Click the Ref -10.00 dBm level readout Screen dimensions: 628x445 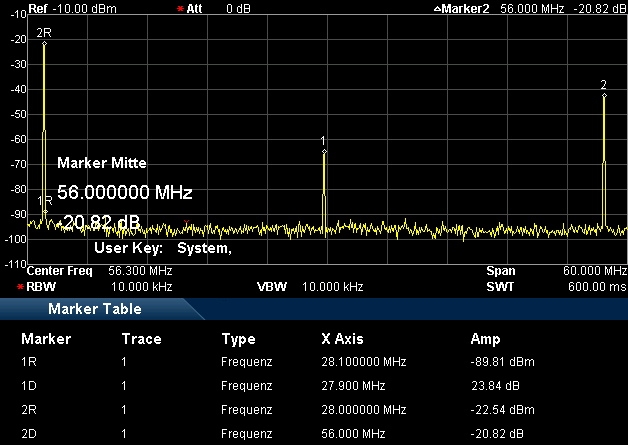click(x=60, y=7)
